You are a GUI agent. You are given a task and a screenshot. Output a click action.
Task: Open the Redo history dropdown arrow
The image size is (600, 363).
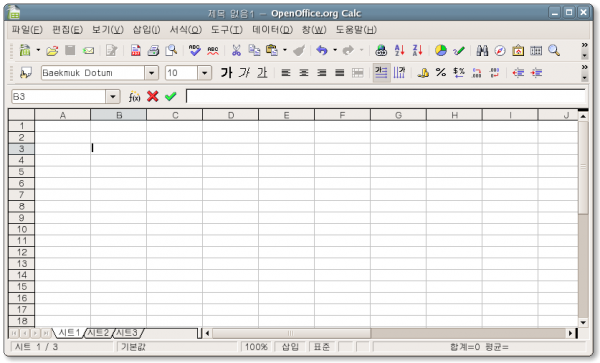(x=361, y=50)
